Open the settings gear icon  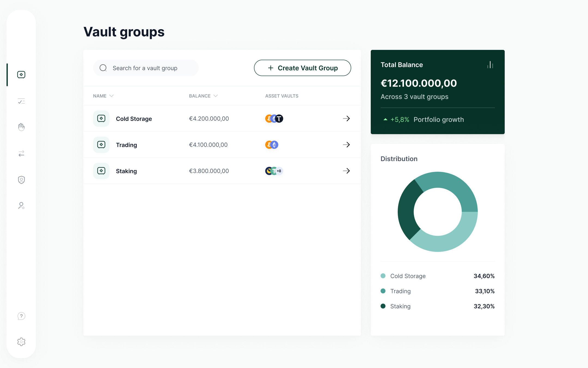(21, 342)
